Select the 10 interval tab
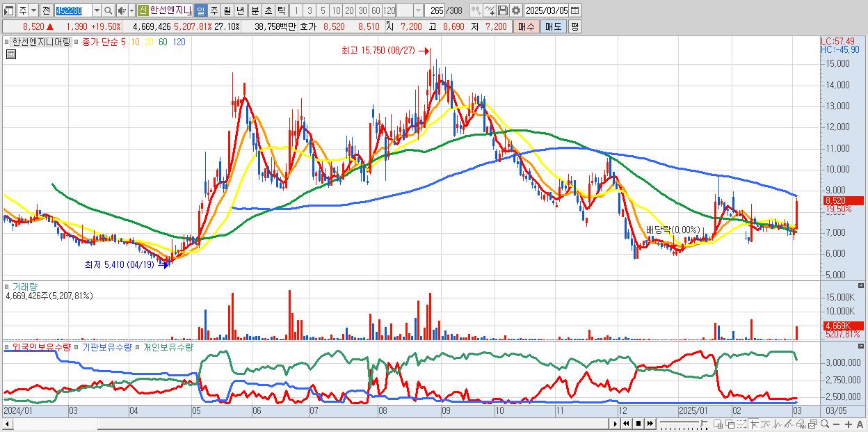The height and width of the screenshot is (432, 868). (x=336, y=10)
